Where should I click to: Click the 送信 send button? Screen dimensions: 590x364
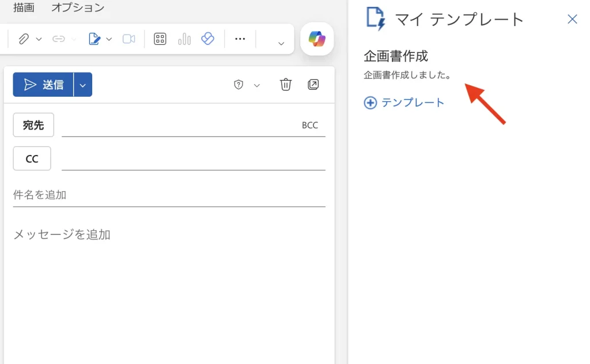click(44, 85)
